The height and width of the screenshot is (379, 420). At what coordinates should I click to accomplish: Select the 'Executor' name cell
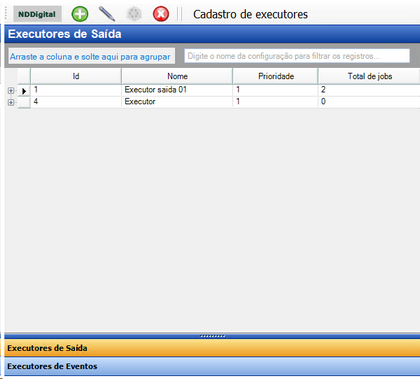click(x=177, y=102)
